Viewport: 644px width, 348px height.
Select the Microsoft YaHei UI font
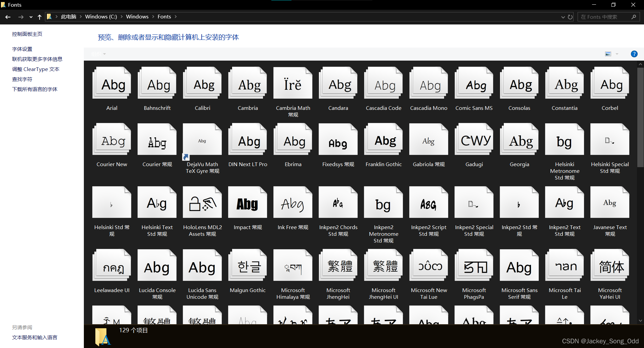(x=610, y=265)
